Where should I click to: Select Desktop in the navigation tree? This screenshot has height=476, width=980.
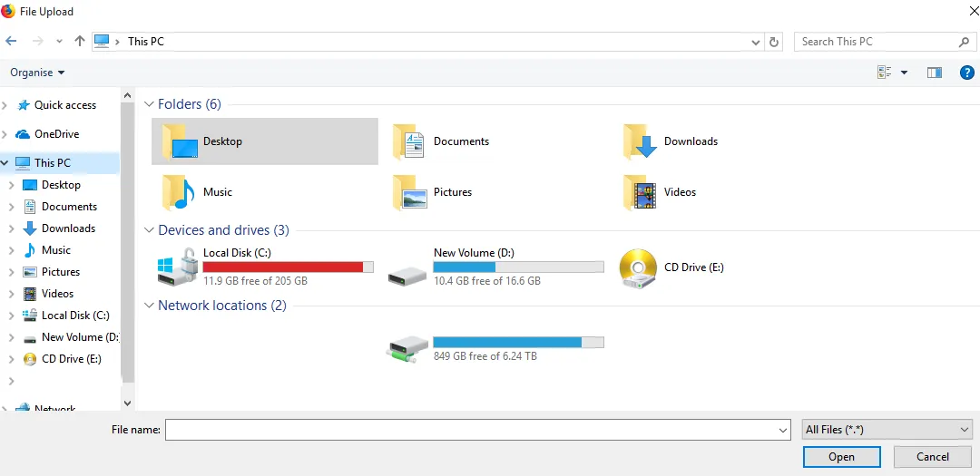(61, 184)
